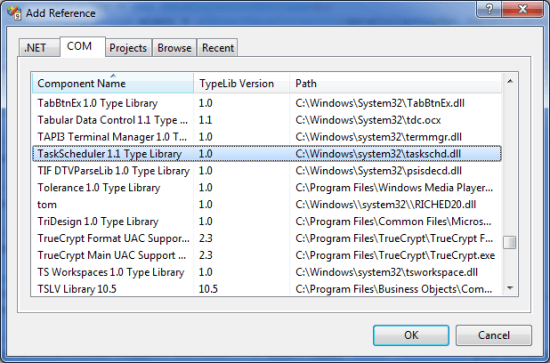Image resolution: width=550 pixels, height=363 pixels.
Task: Click path ending TrueCrypt.exe
Action: coord(395,255)
